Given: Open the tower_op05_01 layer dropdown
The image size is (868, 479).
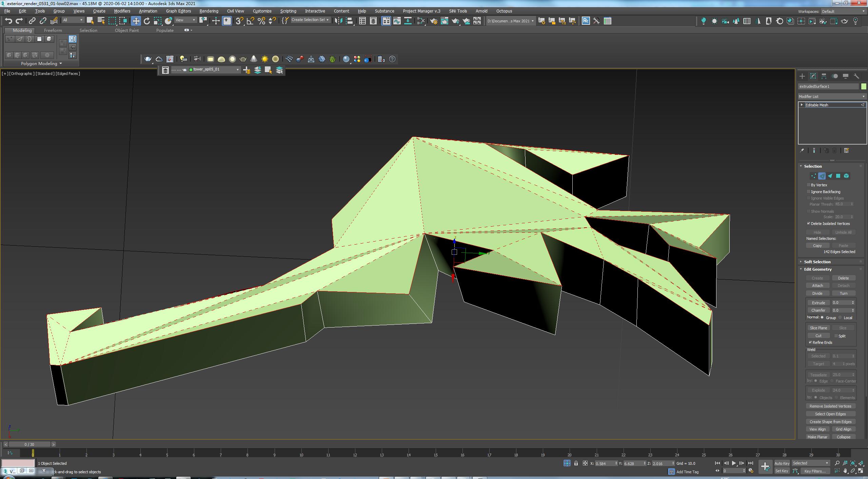Looking at the screenshot, I should 237,69.
